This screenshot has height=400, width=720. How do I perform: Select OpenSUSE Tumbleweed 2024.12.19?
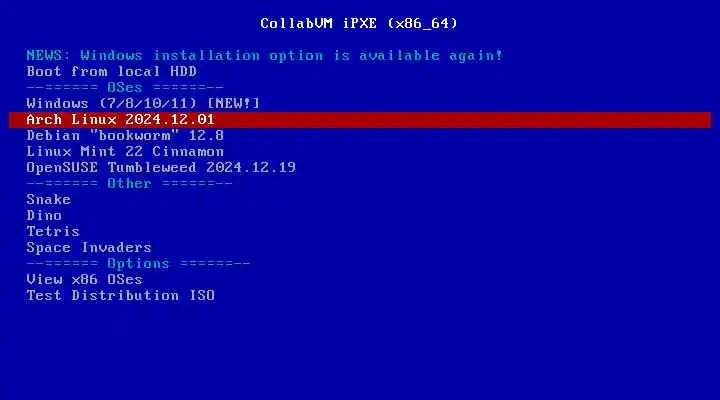161,168
